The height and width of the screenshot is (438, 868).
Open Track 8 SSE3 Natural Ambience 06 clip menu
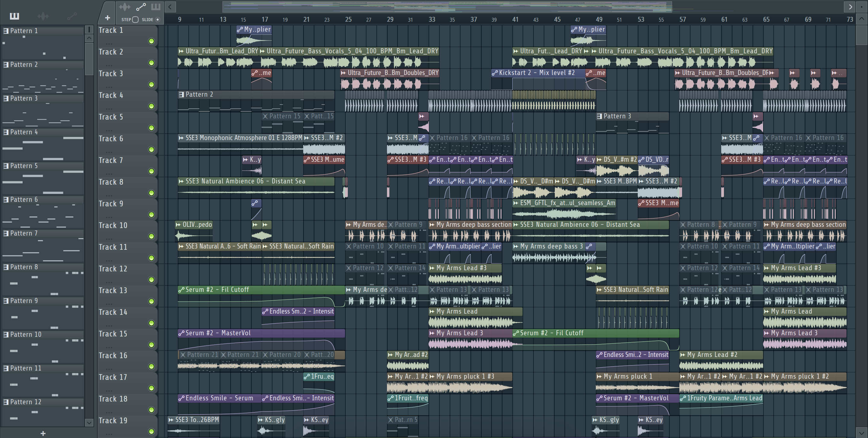pyautogui.click(x=181, y=181)
